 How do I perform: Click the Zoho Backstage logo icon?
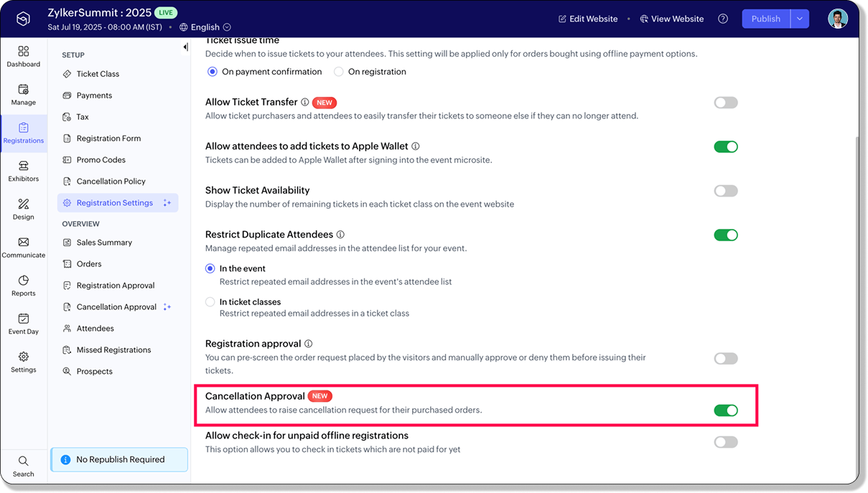(24, 19)
